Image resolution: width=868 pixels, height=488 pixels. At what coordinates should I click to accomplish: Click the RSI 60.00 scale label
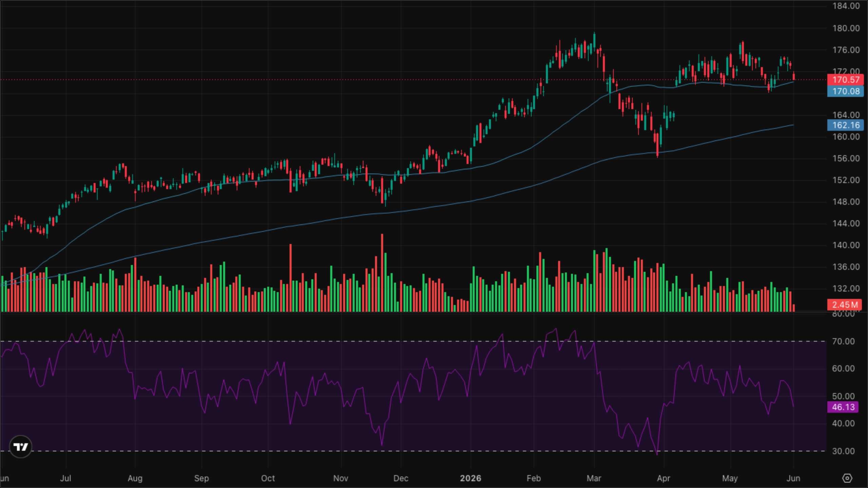point(843,368)
